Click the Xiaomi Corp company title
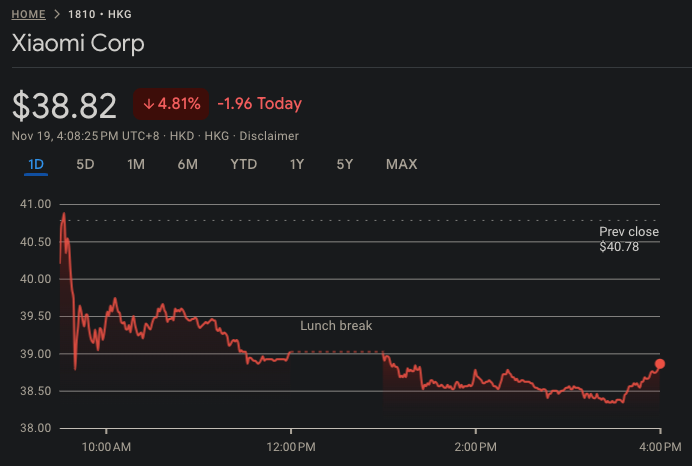Image resolution: width=692 pixels, height=466 pixels. click(x=78, y=44)
